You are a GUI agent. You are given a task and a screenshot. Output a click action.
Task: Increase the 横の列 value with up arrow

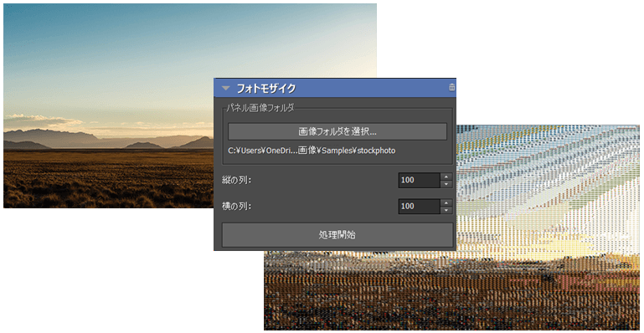point(446,202)
